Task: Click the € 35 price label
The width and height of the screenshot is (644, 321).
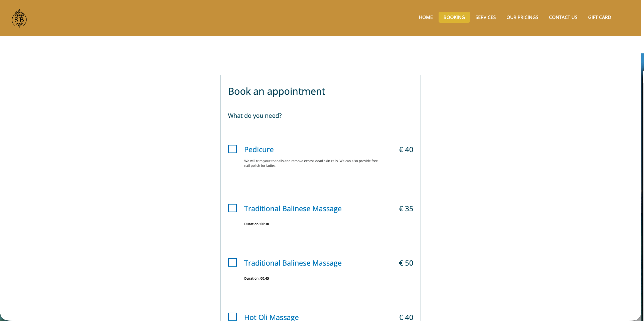Action: [x=406, y=209]
